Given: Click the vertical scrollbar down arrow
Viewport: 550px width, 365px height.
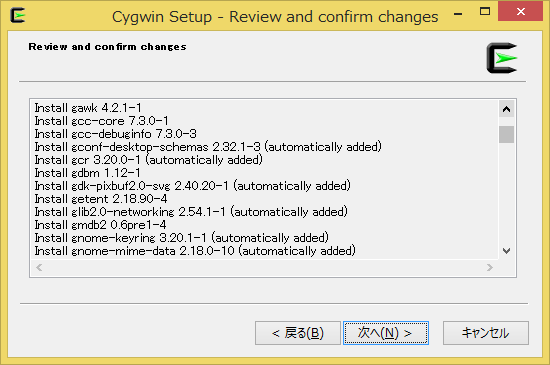Looking at the screenshot, I should [506, 251].
